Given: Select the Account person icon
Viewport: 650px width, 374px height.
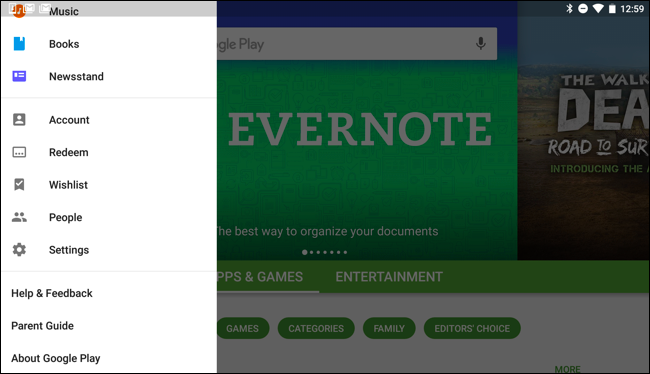Looking at the screenshot, I should tap(19, 119).
